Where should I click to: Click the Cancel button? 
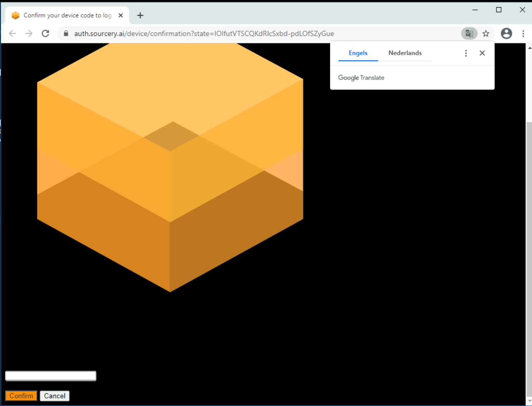point(54,396)
